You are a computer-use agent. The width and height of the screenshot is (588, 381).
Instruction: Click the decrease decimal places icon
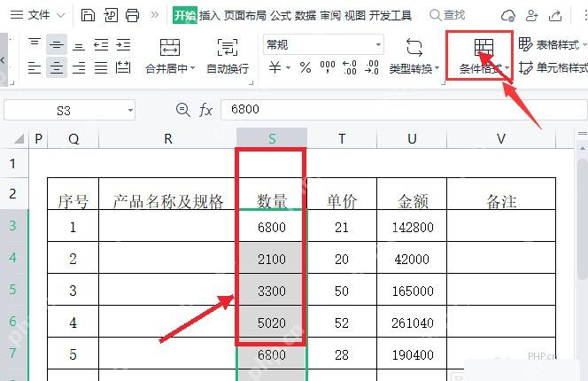coord(372,68)
